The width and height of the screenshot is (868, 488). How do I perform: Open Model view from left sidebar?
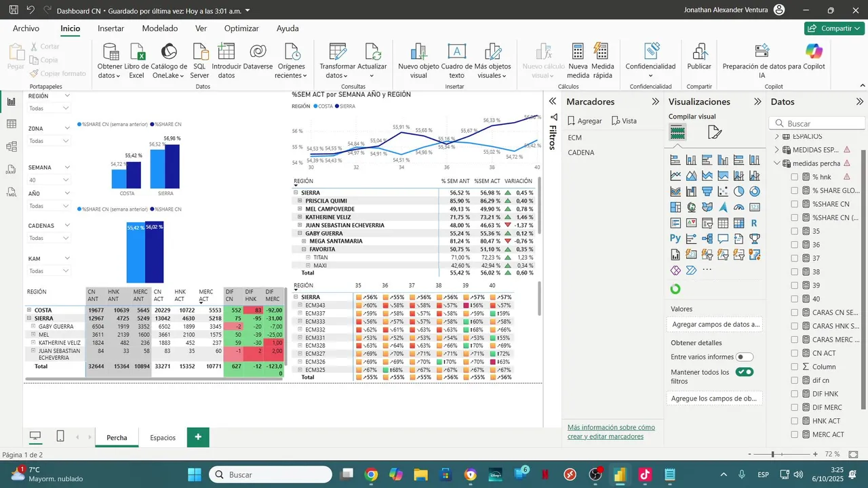coord(12,146)
